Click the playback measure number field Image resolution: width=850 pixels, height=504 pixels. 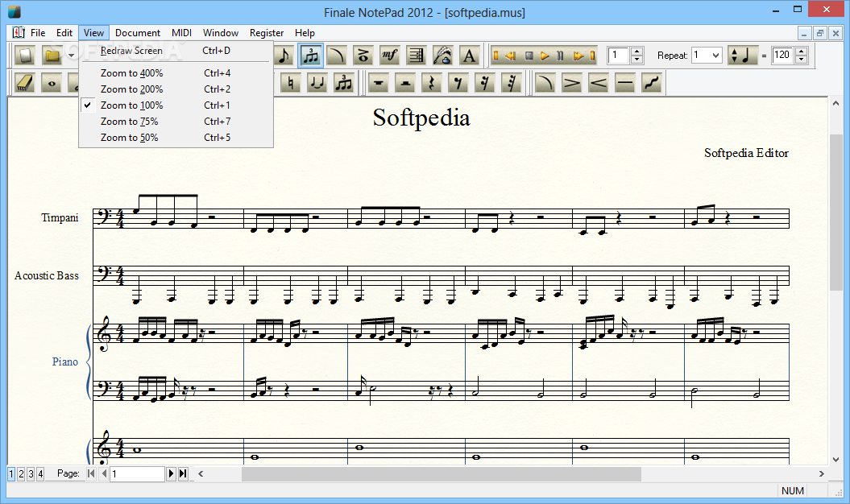click(619, 56)
